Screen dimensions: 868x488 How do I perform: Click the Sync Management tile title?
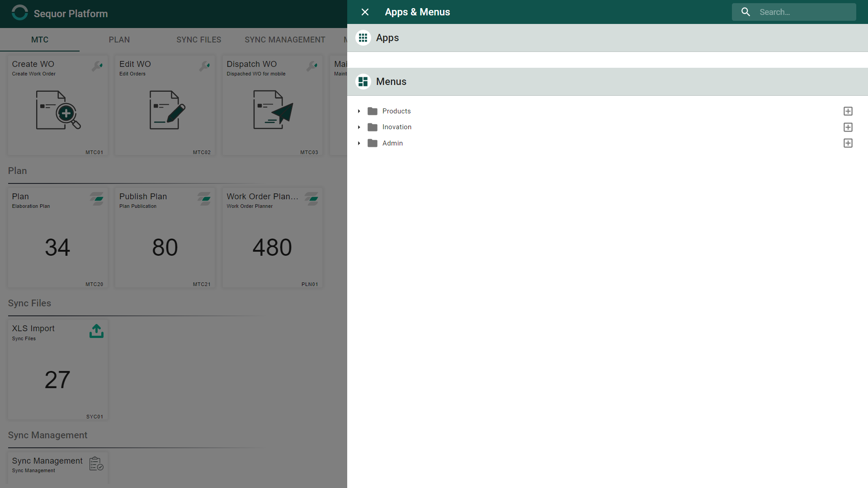click(x=47, y=461)
